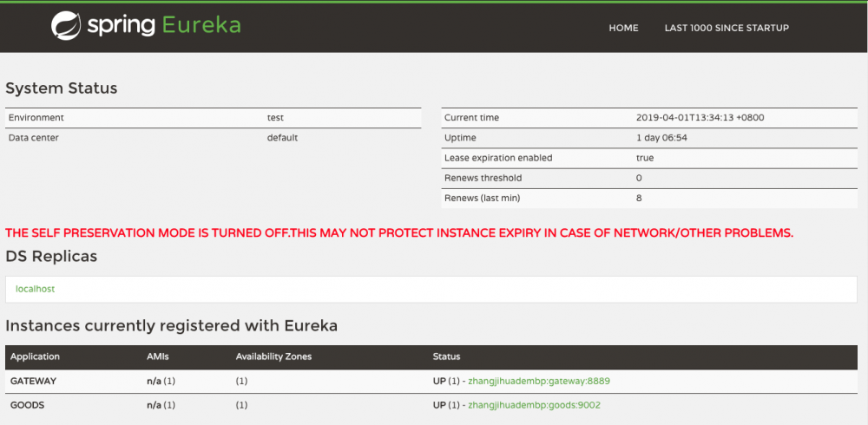
Task: Click the Spring leaf logo icon
Action: [66, 26]
